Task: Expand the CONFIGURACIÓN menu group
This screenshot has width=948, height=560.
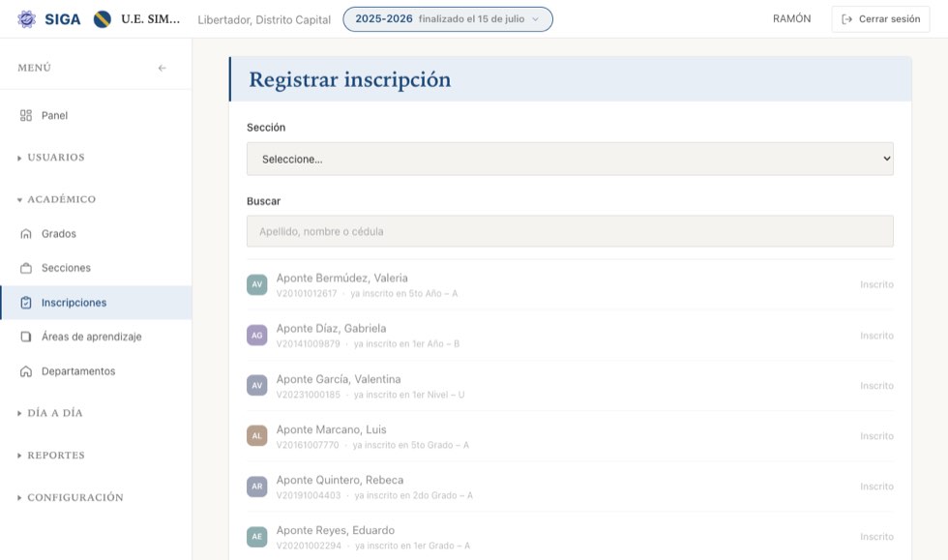Action: (70, 498)
